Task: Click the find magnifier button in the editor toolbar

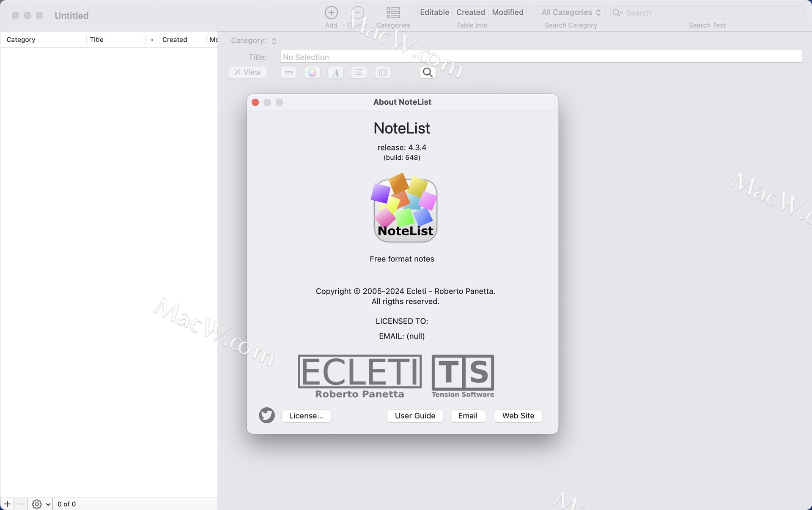Action: coord(428,73)
